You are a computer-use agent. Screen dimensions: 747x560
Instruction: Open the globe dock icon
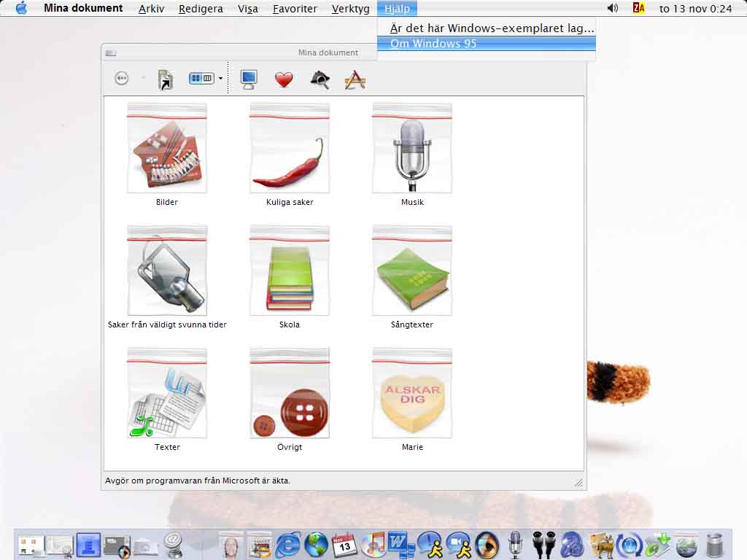tap(316, 545)
